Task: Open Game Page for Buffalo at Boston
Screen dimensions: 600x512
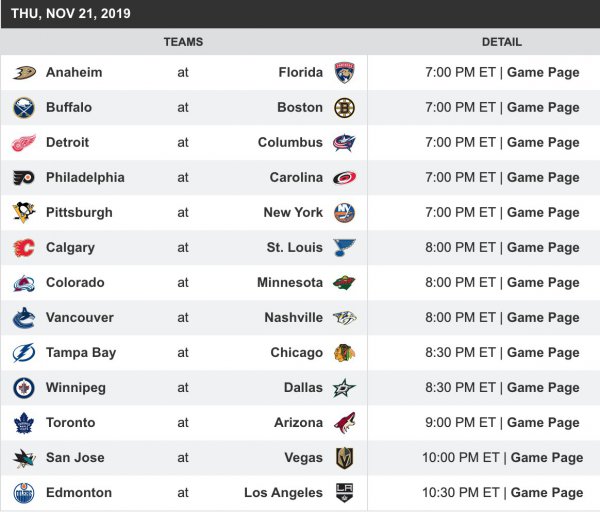Action: 543,107
